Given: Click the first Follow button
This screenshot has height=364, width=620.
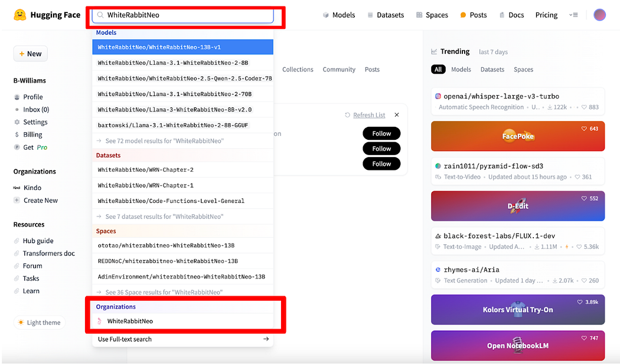Looking at the screenshot, I should pos(381,133).
